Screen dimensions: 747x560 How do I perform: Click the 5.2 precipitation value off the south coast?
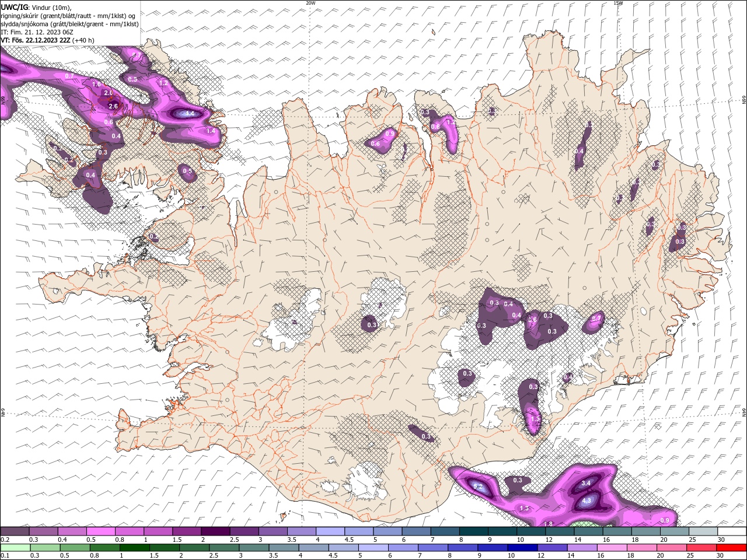coord(477,486)
